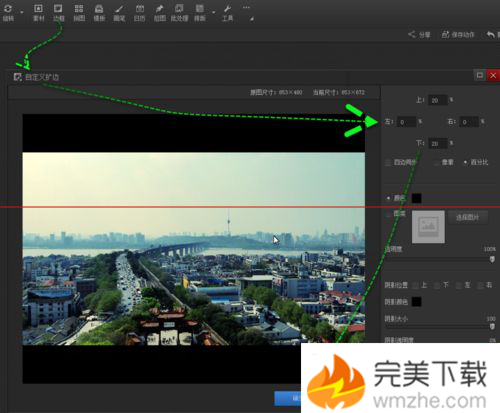Click the 下 bottom border value field
This screenshot has width=500, height=413.
pos(438,143)
